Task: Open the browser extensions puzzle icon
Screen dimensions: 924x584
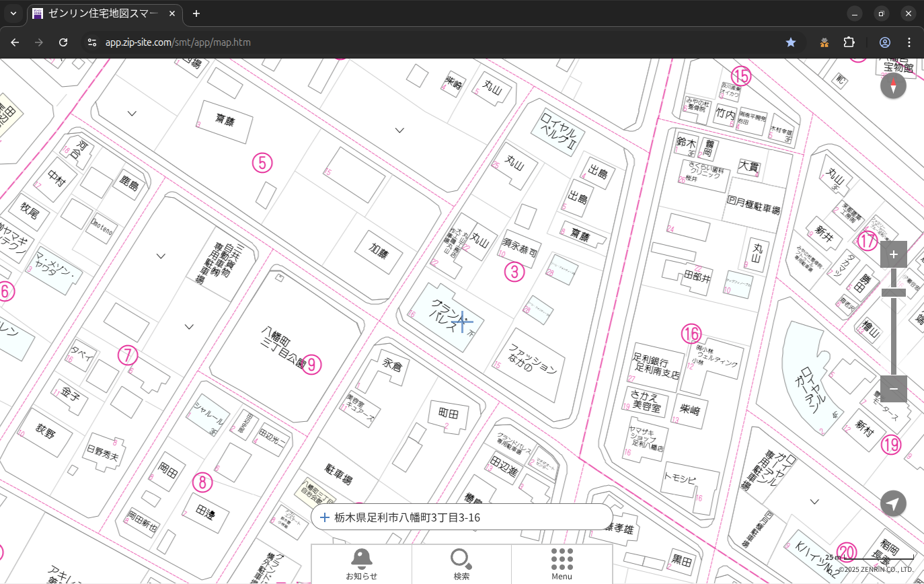Action: point(849,42)
